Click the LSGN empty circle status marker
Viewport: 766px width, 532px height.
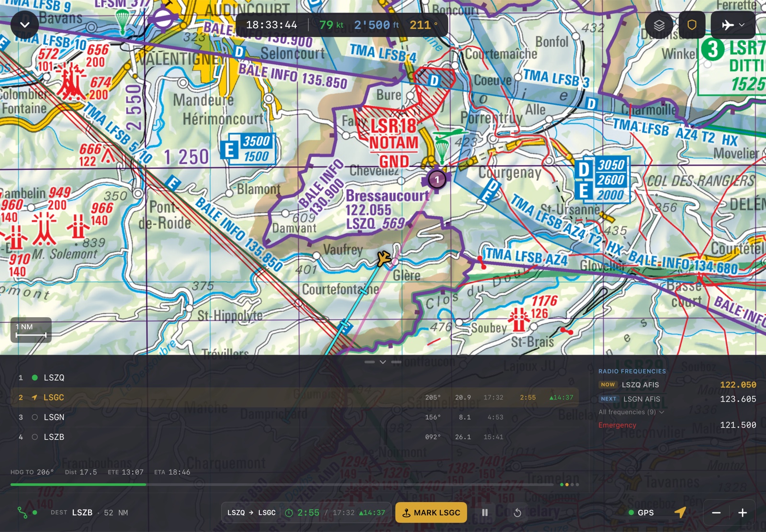coord(35,417)
